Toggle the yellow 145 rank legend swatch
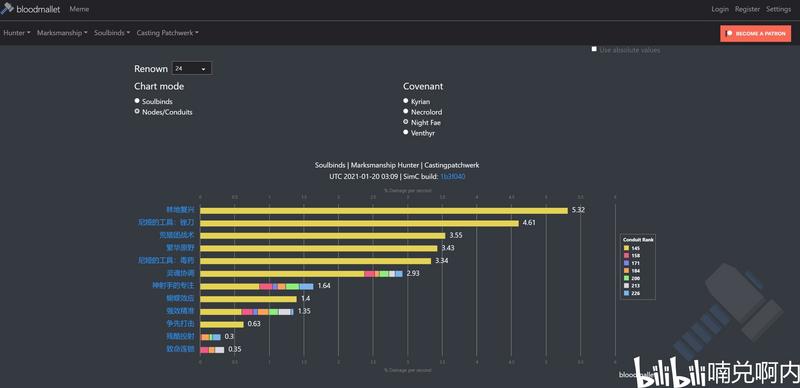The width and height of the screenshot is (800, 388). (x=627, y=248)
